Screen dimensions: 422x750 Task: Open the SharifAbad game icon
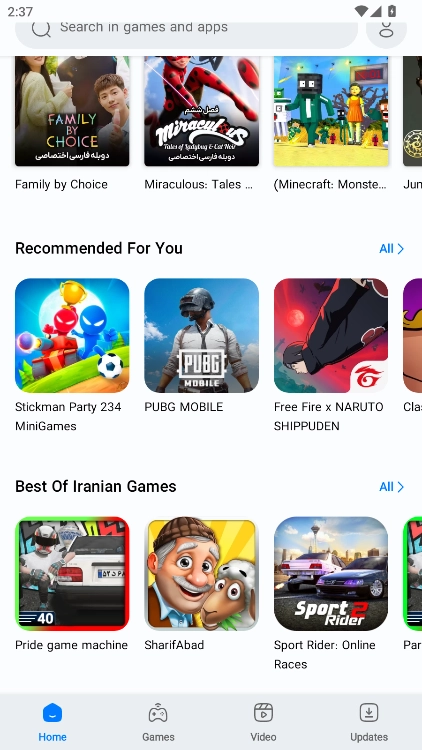point(201,574)
